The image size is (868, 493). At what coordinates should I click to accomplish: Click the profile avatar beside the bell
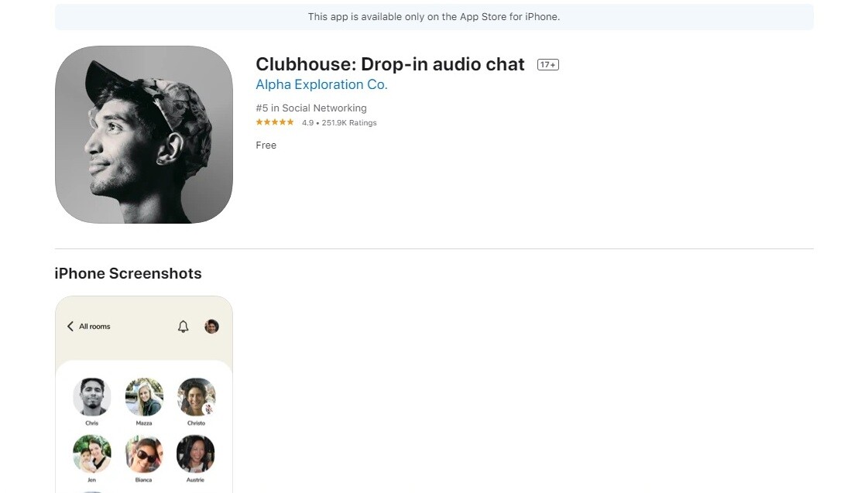click(x=211, y=327)
